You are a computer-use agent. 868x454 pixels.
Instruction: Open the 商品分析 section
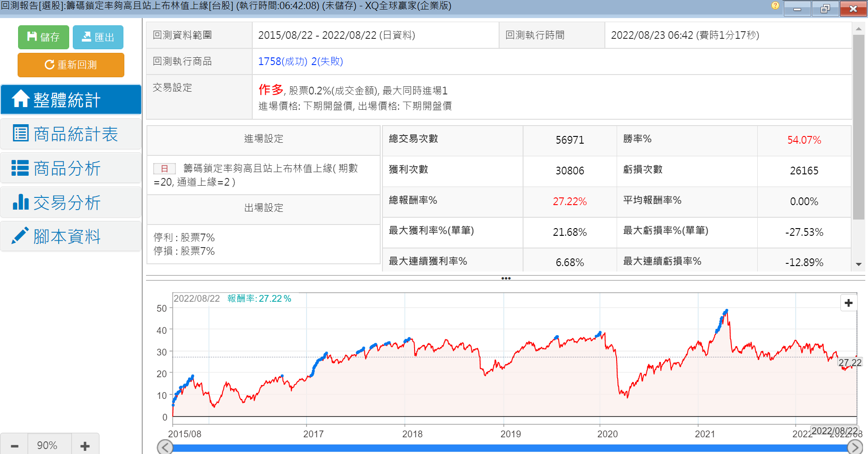coord(71,168)
